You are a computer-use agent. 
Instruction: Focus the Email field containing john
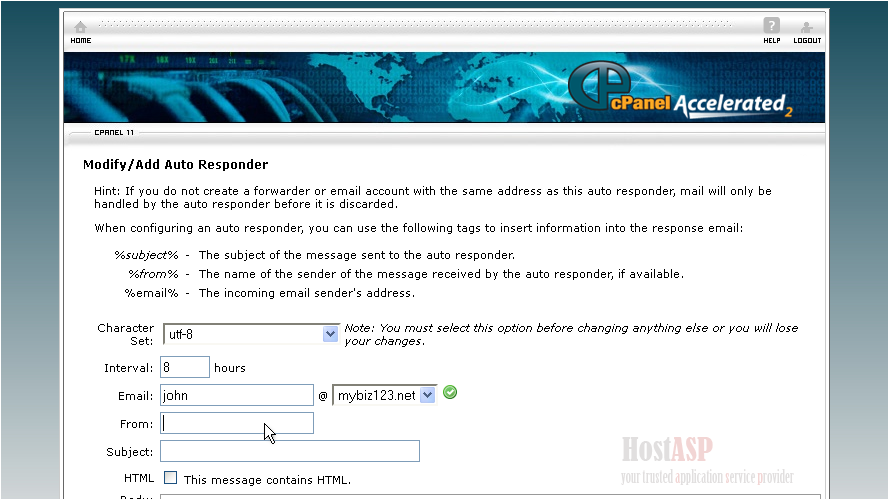[x=237, y=395]
